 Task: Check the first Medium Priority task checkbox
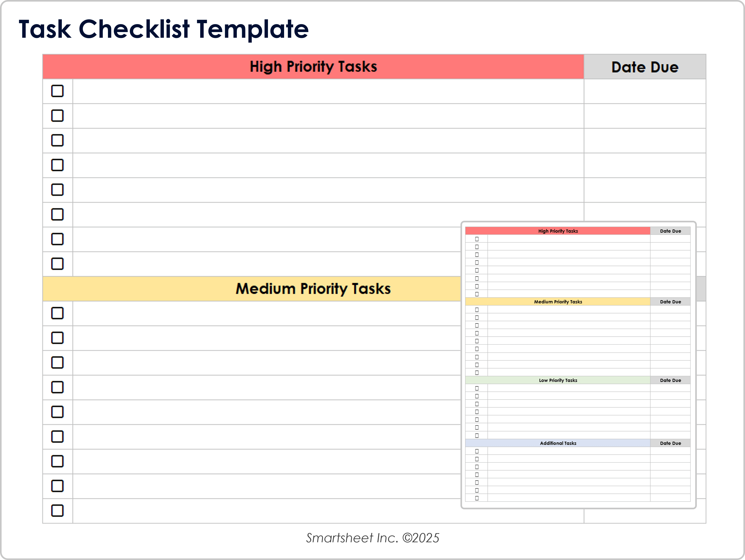point(57,313)
